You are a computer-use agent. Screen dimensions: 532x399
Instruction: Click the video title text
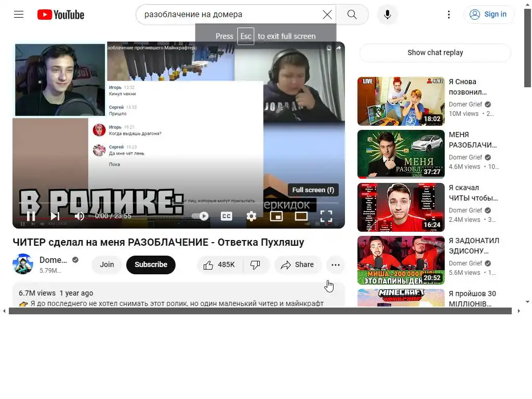coord(158,242)
